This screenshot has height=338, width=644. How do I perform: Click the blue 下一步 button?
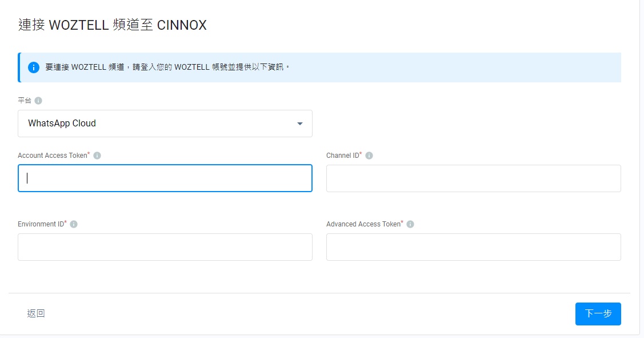598,313
